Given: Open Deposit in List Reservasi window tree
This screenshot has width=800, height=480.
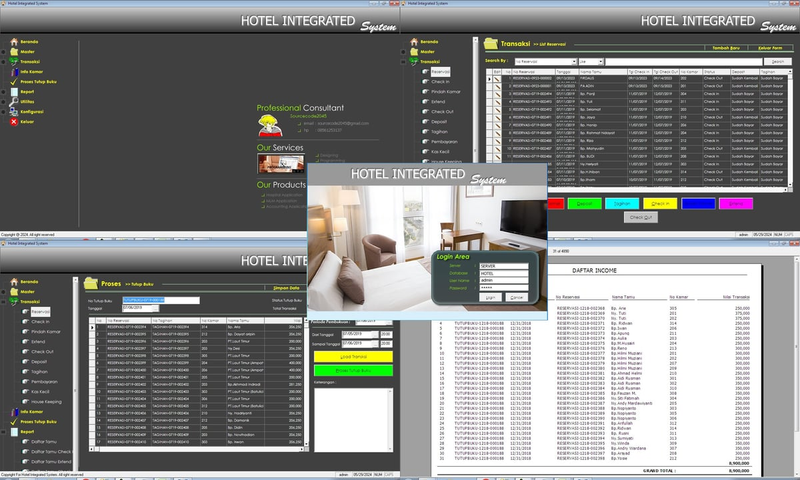Looking at the screenshot, I should [439, 122].
